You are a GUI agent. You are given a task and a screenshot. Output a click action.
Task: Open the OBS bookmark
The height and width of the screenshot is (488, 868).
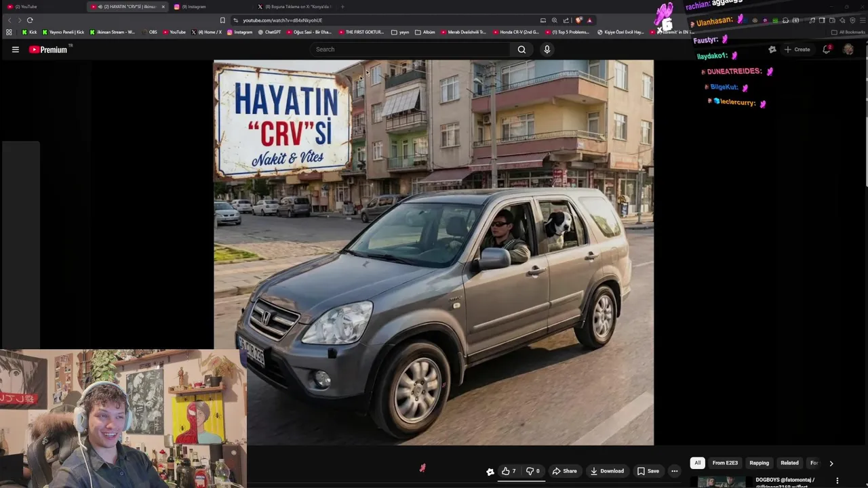(x=149, y=32)
